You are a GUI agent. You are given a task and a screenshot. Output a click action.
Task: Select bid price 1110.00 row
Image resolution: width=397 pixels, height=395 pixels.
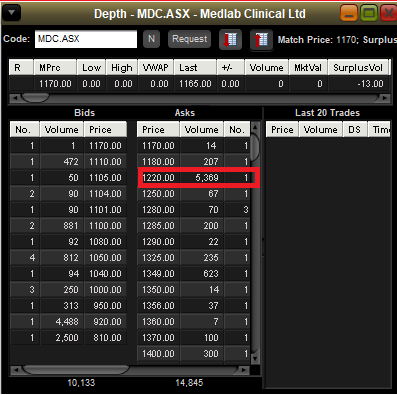(x=105, y=162)
